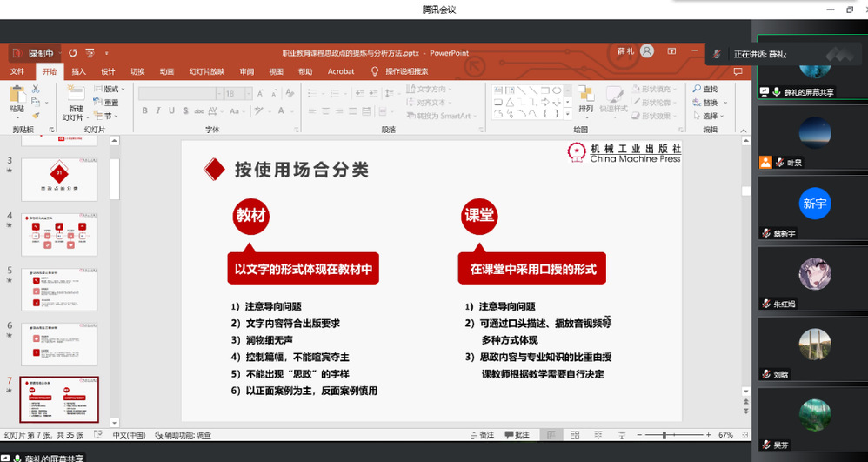Open the comments speech-bubble icon in ribbon
868x462 pixels.
(738, 71)
